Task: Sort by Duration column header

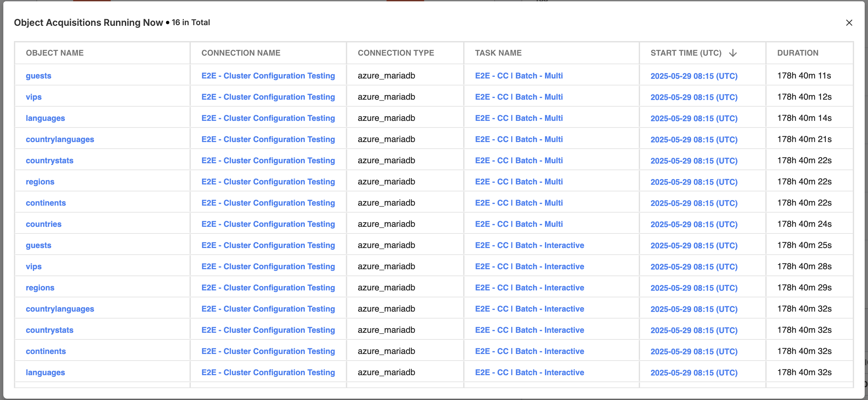Action: (x=797, y=53)
